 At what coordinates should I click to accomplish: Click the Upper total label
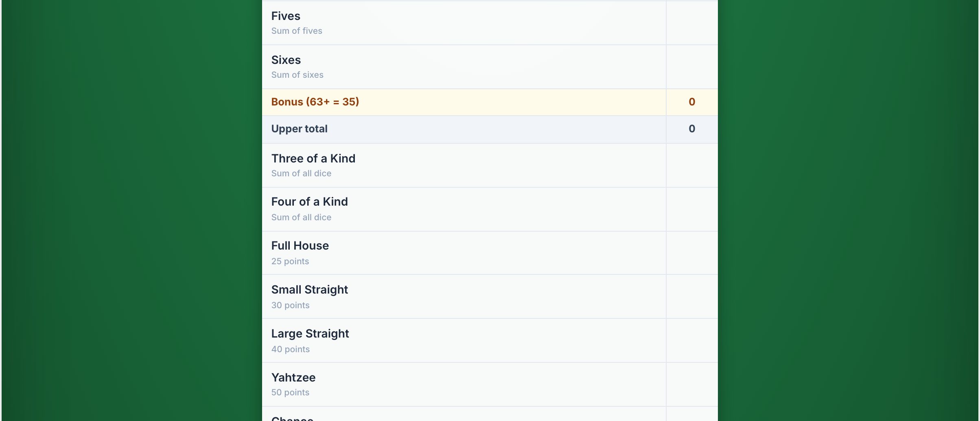299,129
